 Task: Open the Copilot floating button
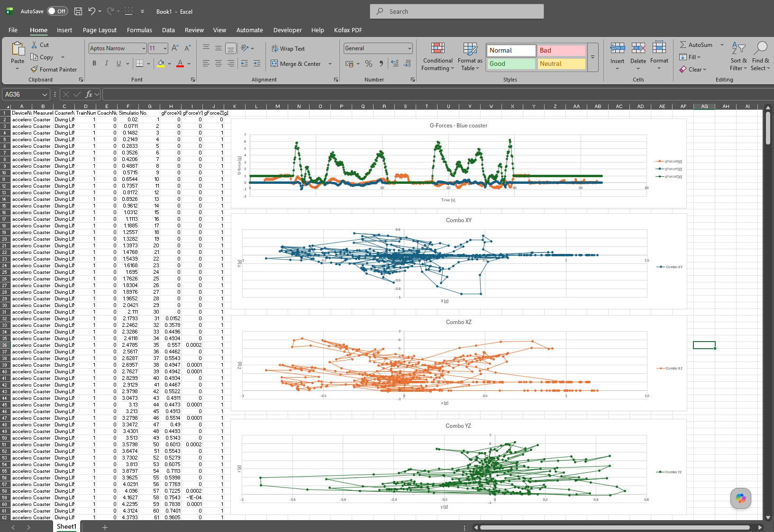click(x=741, y=498)
